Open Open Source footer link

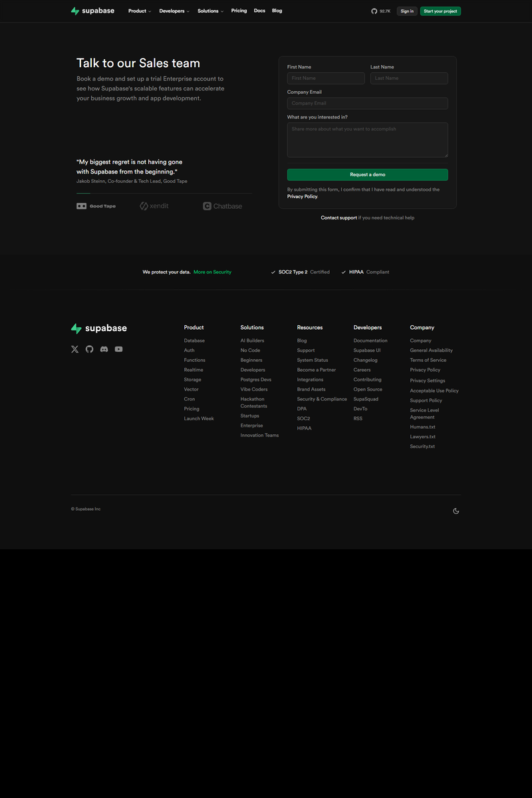tap(368, 390)
